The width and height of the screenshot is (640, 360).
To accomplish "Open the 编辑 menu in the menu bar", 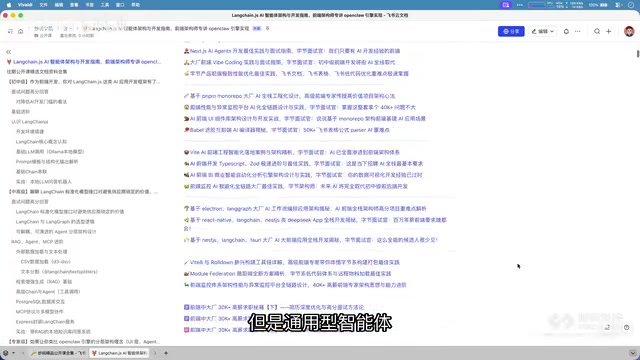I will click(59, 5).
